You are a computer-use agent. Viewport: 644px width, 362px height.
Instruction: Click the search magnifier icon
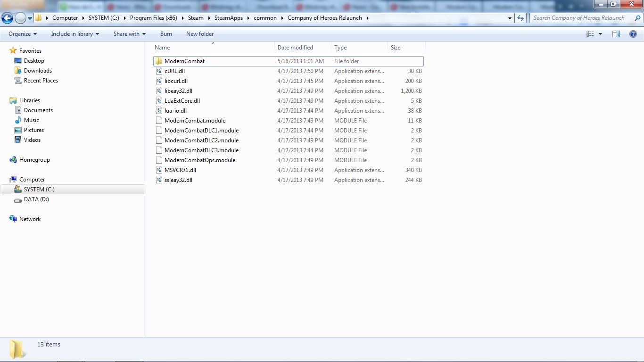[637, 18]
